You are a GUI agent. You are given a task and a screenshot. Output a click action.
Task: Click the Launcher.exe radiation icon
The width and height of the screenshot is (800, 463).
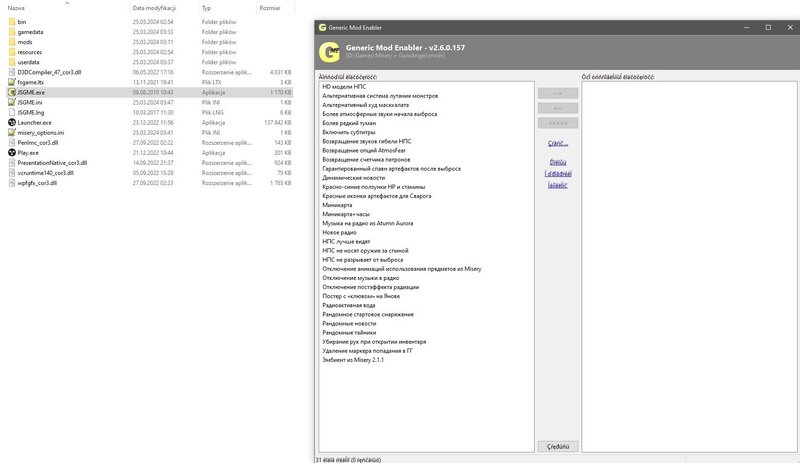pos(11,122)
